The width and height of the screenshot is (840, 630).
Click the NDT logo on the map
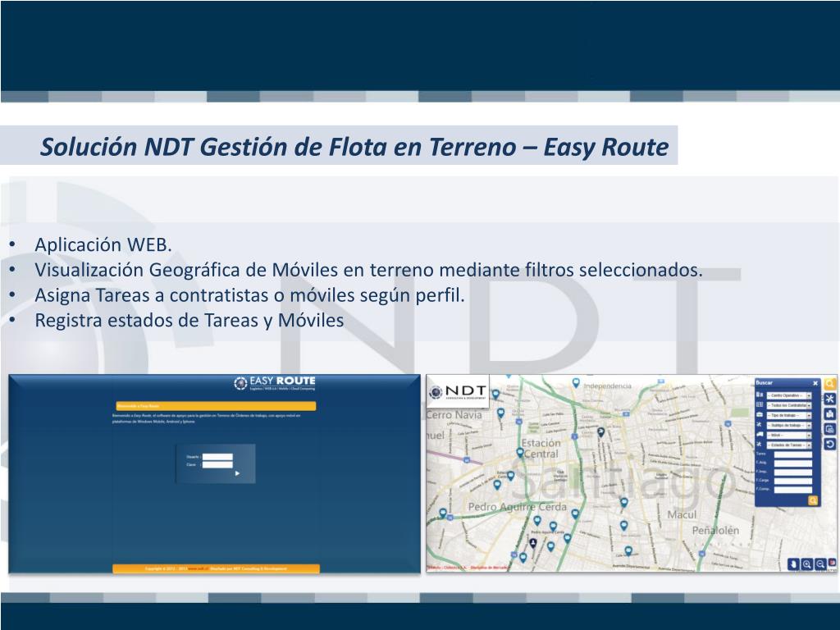tap(458, 391)
